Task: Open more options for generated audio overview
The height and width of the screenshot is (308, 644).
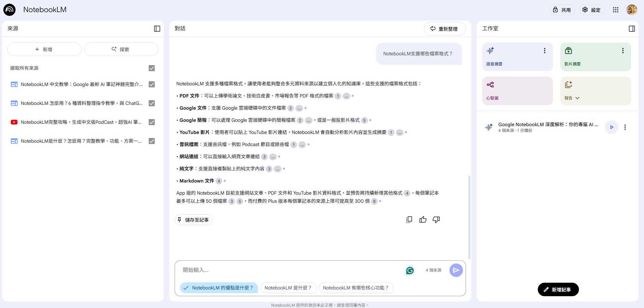Action: [x=625, y=127]
